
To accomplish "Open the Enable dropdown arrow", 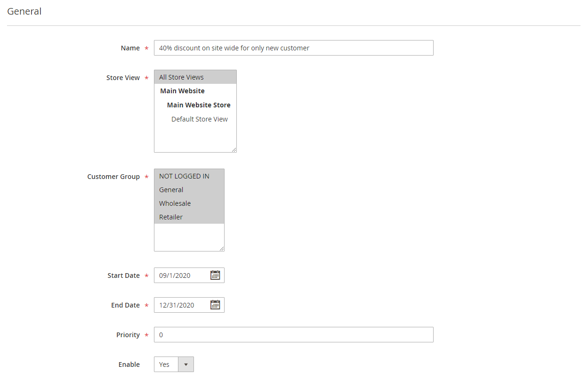I will (x=185, y=365).
